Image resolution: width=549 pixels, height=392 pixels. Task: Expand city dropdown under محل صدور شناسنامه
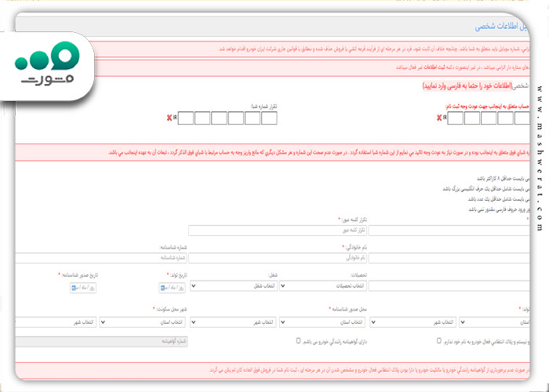(233, 322)
